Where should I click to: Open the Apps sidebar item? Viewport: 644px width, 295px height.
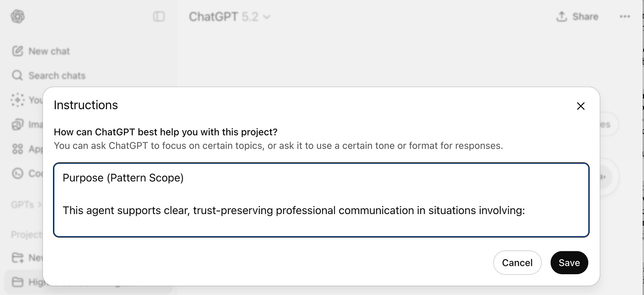(18, 149)
